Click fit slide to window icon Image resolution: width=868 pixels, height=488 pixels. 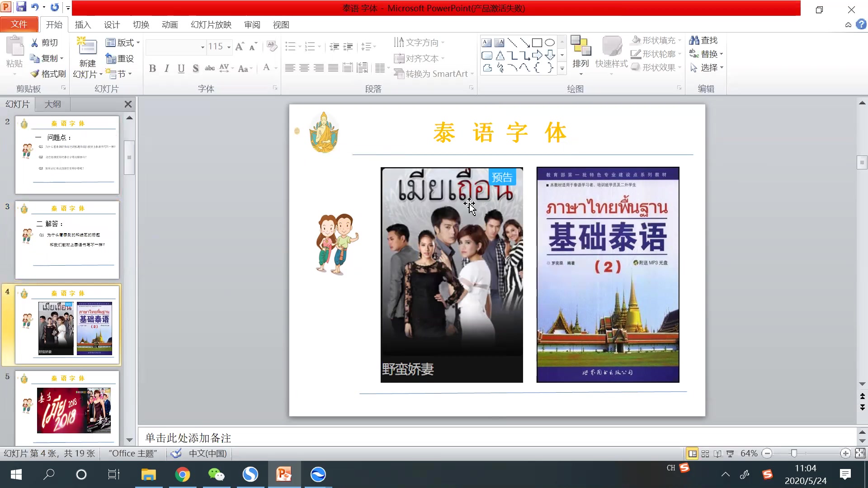(860, 453)
